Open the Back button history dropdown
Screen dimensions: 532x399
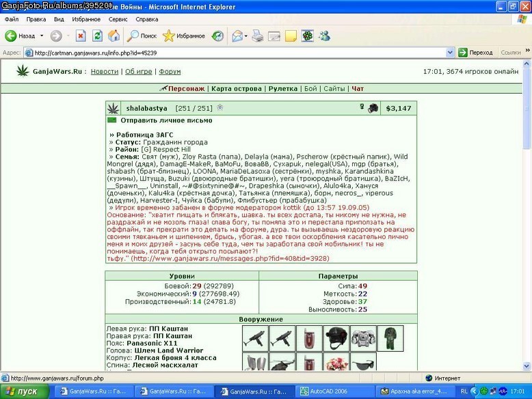(x=42, y=36)
